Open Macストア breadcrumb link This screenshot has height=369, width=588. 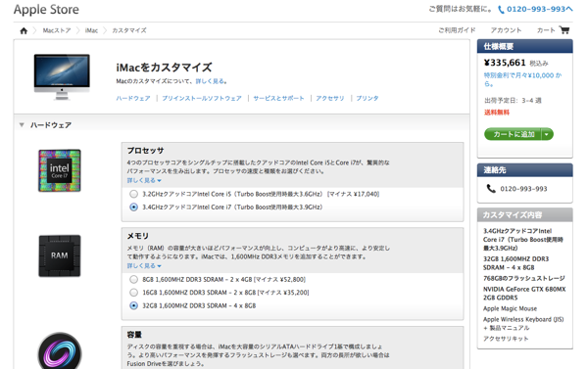pos(57,30)
